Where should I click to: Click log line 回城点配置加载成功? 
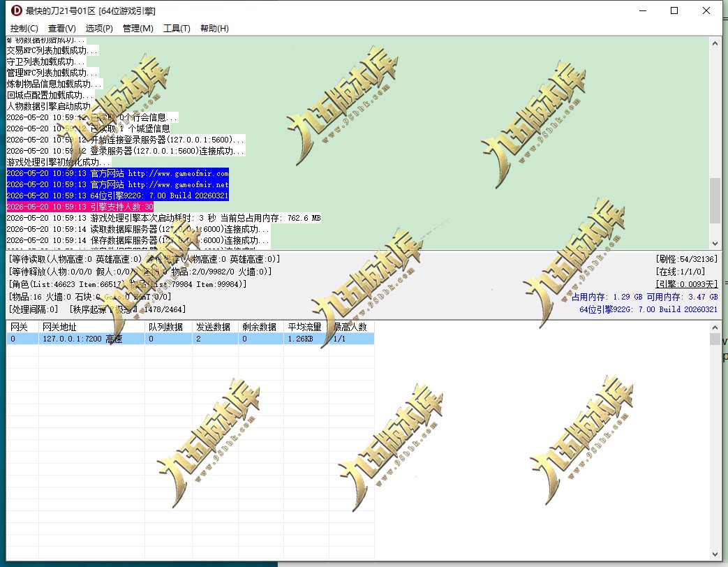click(50, 95)
